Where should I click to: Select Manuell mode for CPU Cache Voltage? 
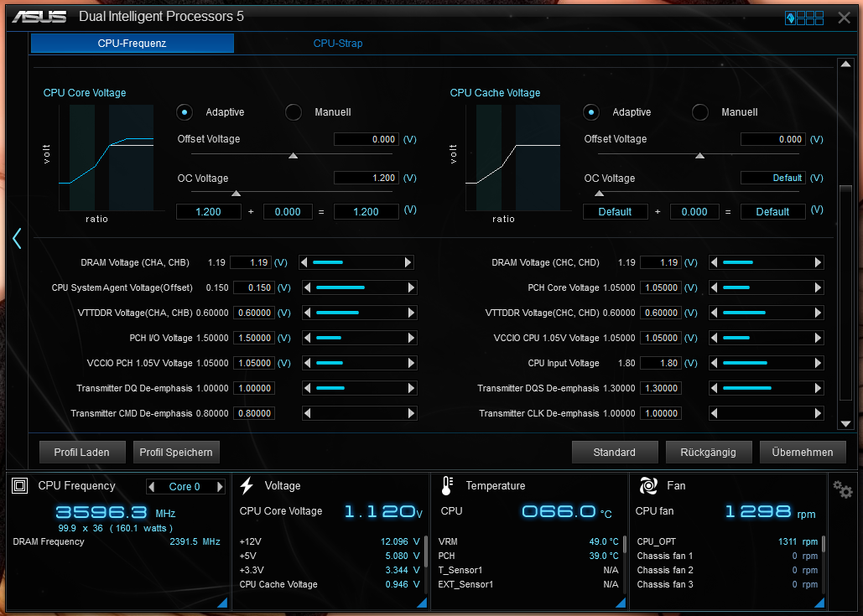700,112
